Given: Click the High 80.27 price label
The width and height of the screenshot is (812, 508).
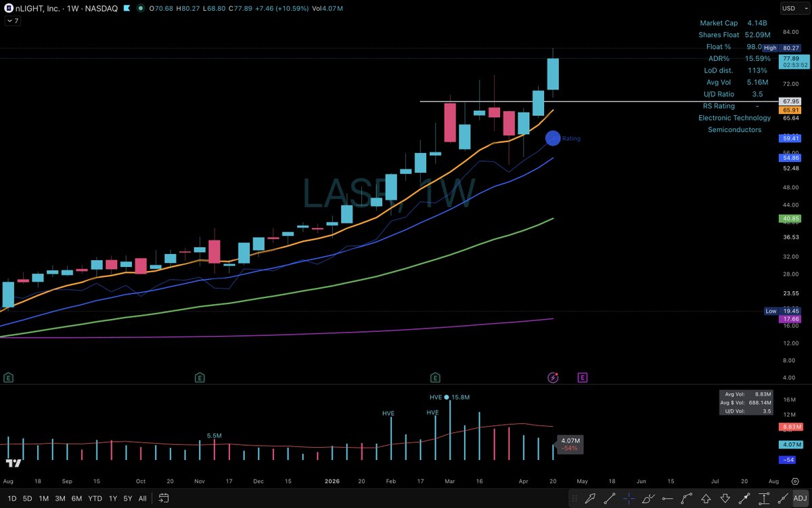Looking at the screenshot, I should click(782, 48).
